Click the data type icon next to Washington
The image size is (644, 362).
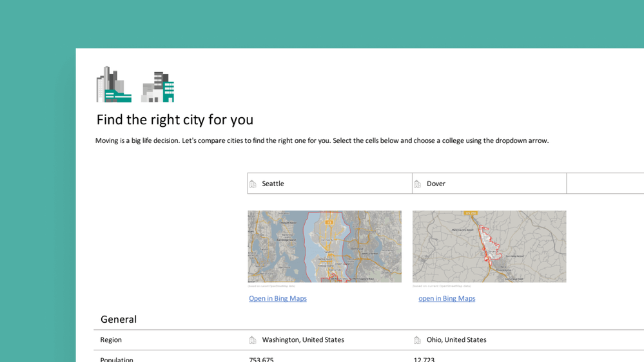tap(253, 340)
